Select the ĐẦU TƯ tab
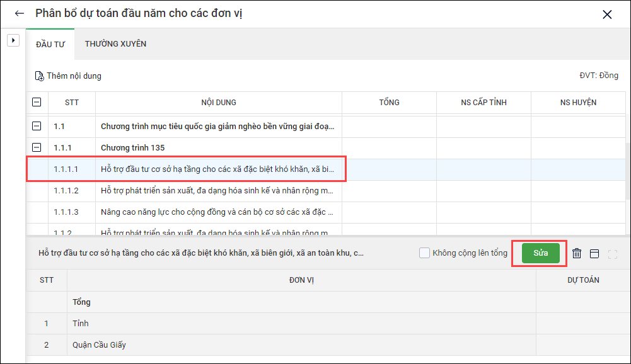 pyautogui.click(x=50, y=44)
